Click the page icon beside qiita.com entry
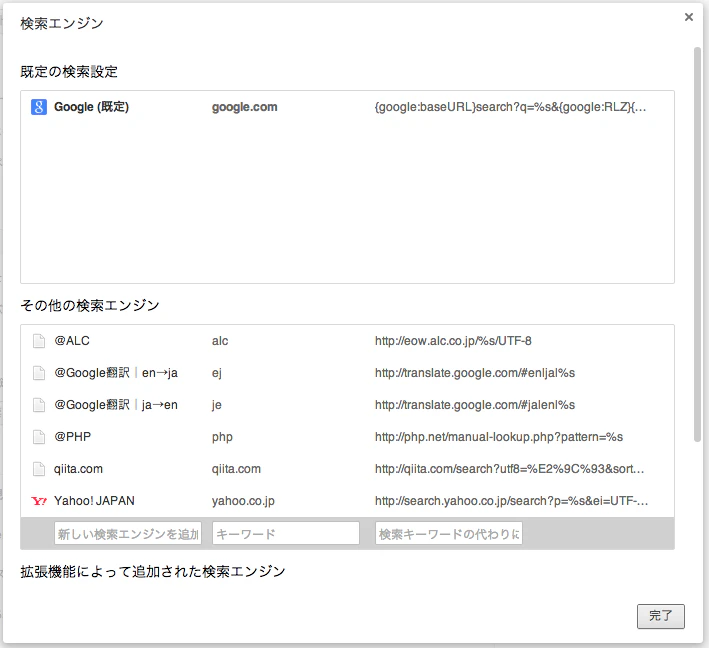 pyautogui.click(x=39, y=469)
